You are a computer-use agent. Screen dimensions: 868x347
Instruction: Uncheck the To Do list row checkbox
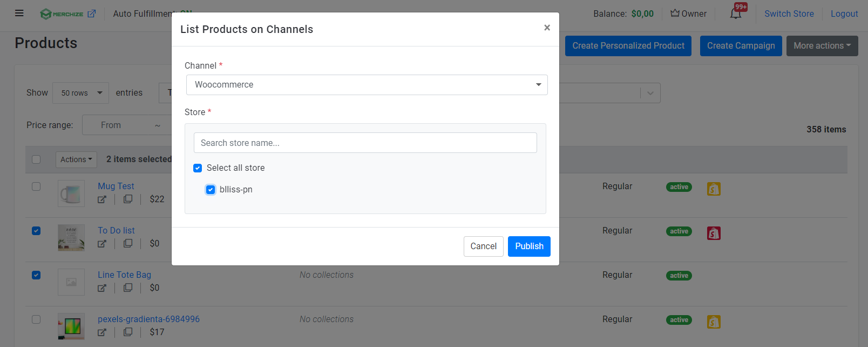[36, 231]
